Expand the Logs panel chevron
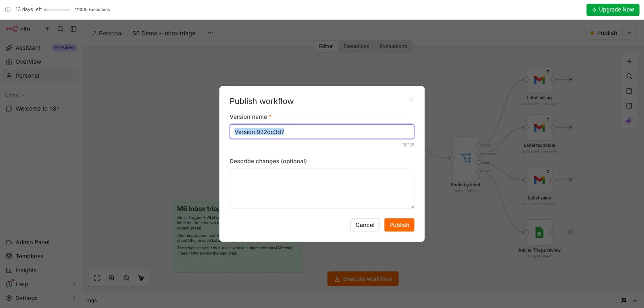The image size is (644, 308). (635, 301)
